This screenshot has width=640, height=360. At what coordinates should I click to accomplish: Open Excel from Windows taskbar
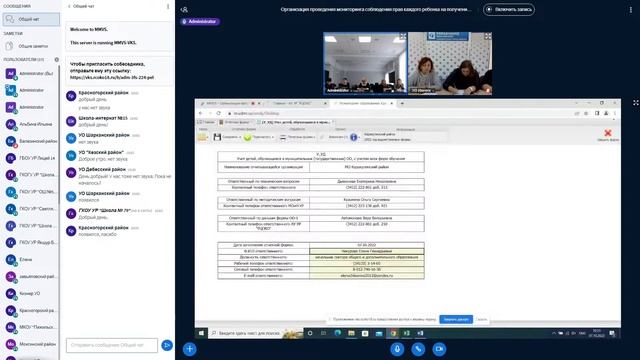pyautogui.click(x=407, y=333)
